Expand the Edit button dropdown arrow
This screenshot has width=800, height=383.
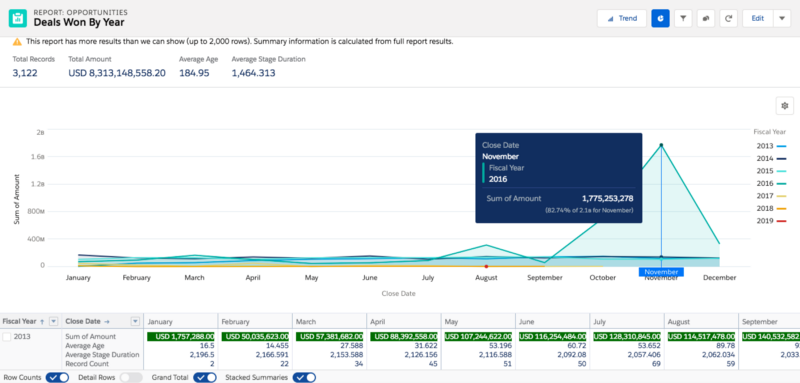point(782,18)
